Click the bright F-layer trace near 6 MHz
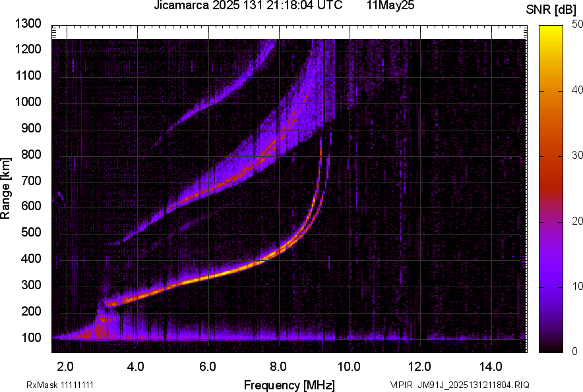583x392 pixels. pos(208,277)
